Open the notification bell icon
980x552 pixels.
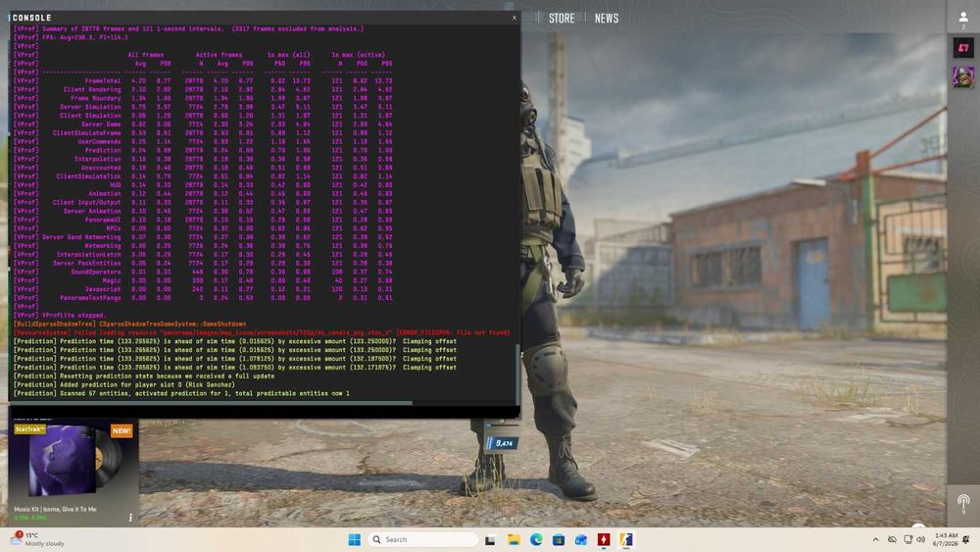point(966,539)
